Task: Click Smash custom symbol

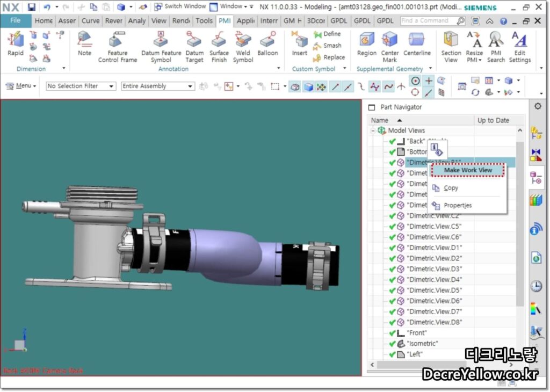Action: coord(327,46)
